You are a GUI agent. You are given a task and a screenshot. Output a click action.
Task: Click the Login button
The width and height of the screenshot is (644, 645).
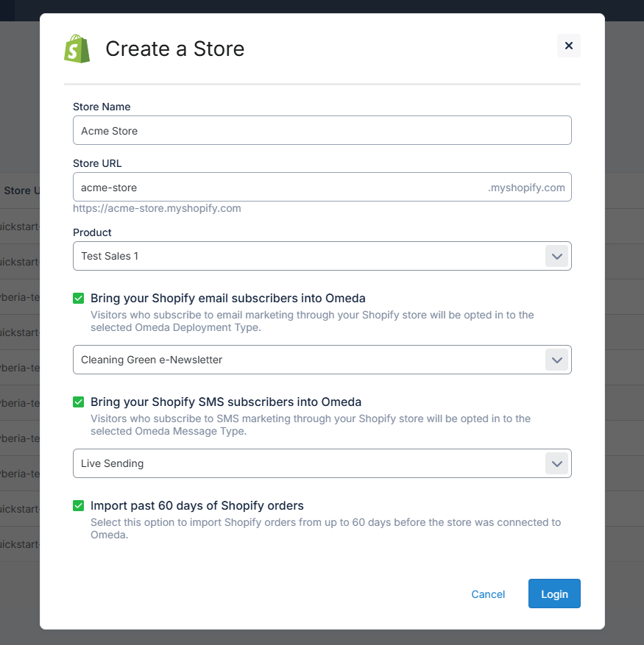click(554, 594)
